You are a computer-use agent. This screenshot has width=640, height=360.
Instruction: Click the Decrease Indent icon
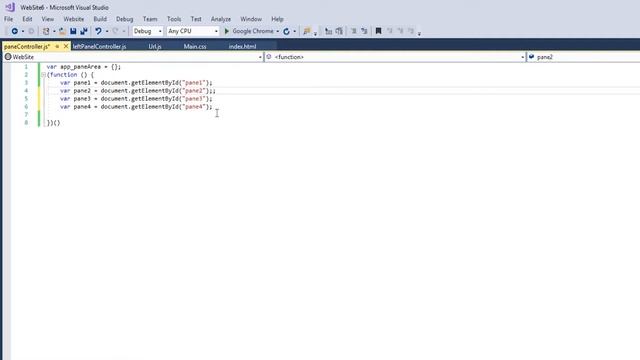[x=328, y=31]
